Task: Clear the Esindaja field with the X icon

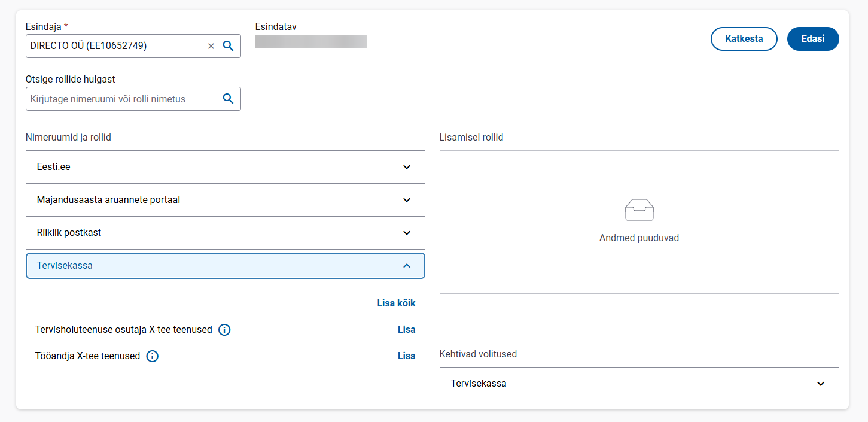Action: (x=211, y=46)
